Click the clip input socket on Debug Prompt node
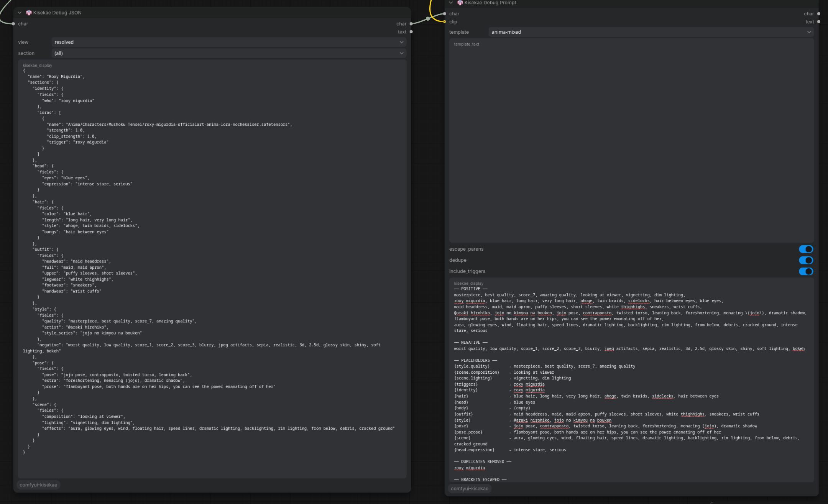The width and height of the screenshot is (828, 504). [445, 22]
